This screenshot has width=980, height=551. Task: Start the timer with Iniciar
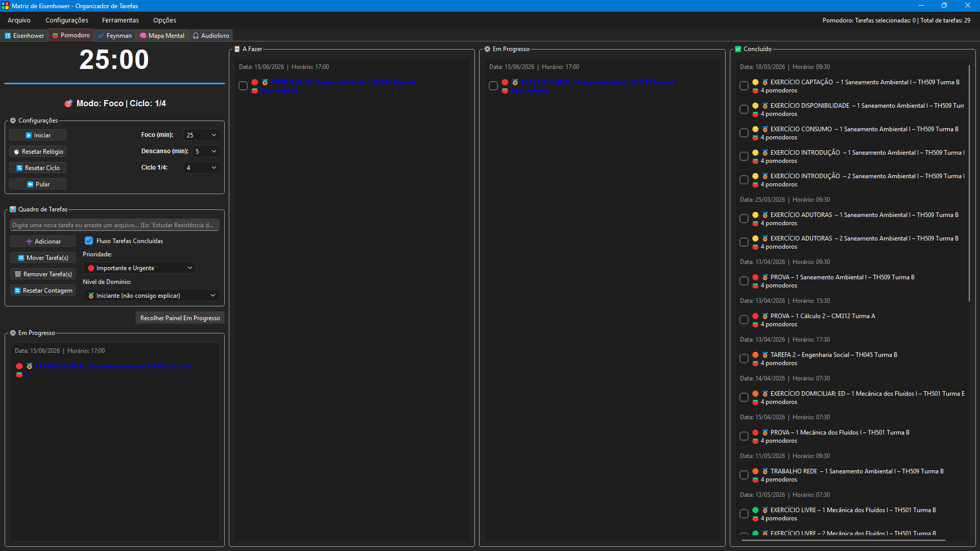click(x=38, y=135)
